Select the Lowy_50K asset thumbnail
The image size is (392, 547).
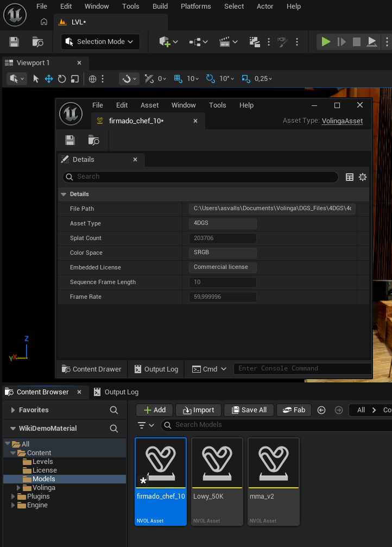(x=217, y=482)
